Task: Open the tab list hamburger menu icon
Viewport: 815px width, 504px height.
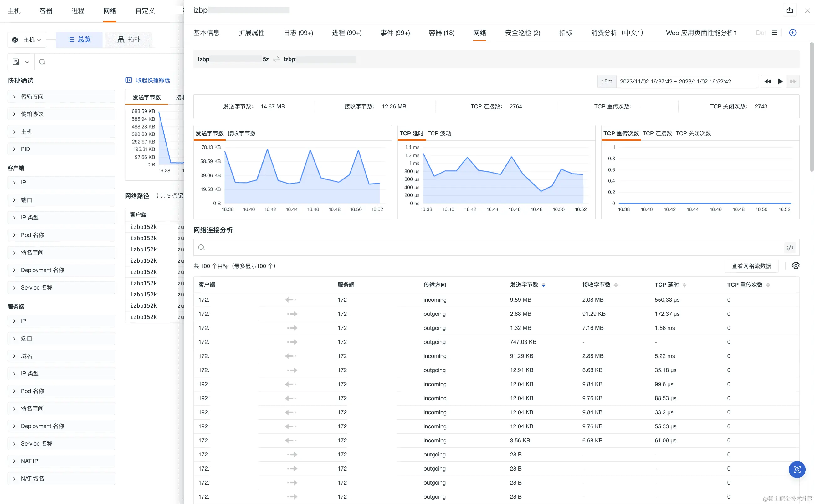Action: (774, 33)
